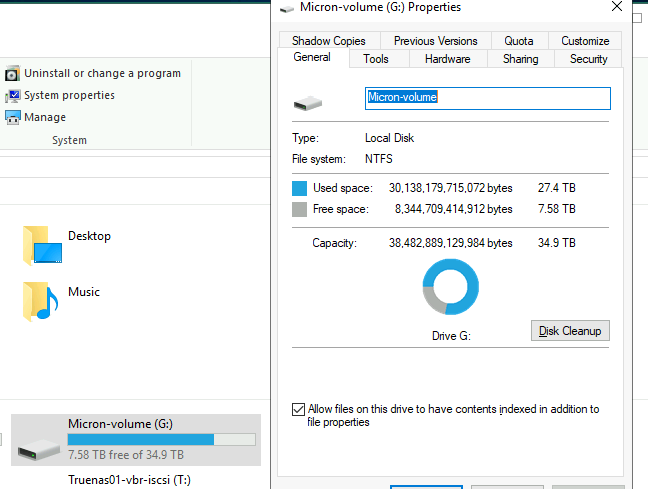This screenshot has height=489, width=648.
Task: Click the System properties icon
Action: pyautogui.click(x=12, y=96)
